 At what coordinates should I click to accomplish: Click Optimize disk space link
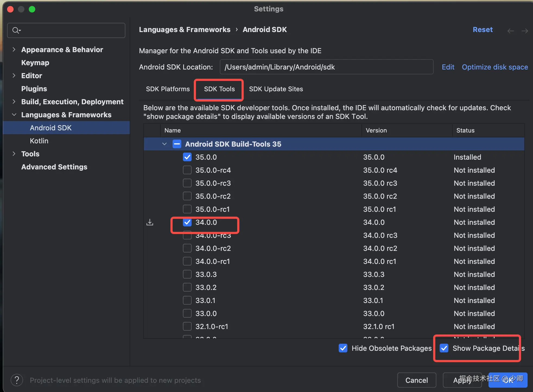click(x=495, y=67)
